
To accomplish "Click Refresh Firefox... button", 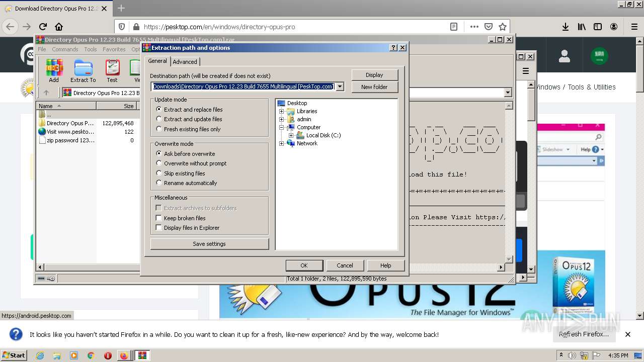I will point(584,334).
